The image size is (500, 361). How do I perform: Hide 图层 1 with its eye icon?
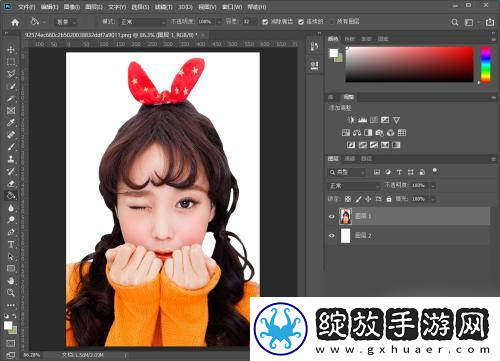pyautogui.click(x=332, y=216)
